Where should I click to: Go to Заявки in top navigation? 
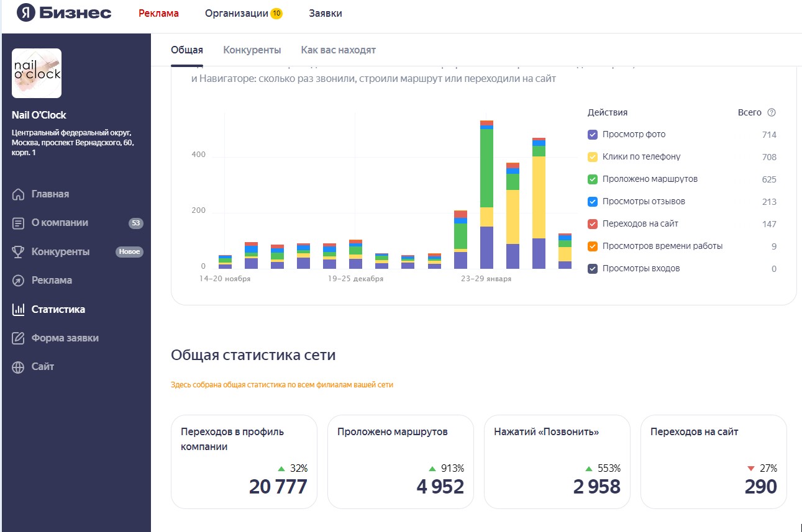325,14
